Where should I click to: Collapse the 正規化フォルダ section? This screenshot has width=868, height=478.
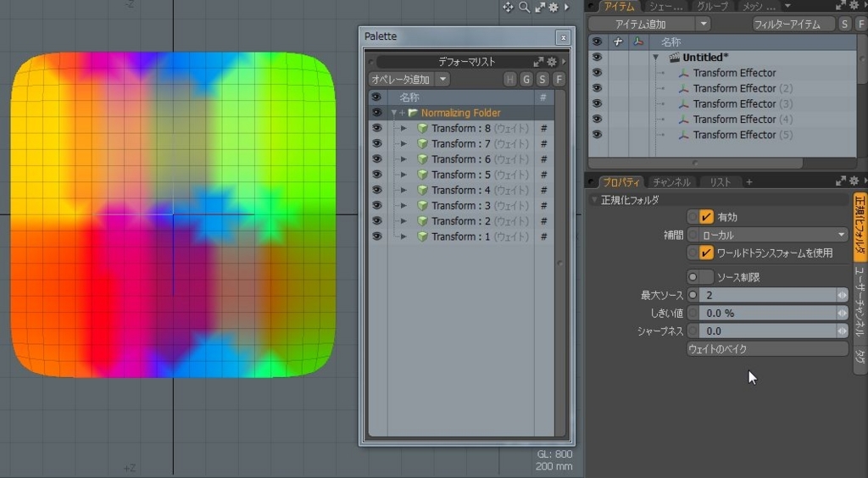tap(594, 200)
